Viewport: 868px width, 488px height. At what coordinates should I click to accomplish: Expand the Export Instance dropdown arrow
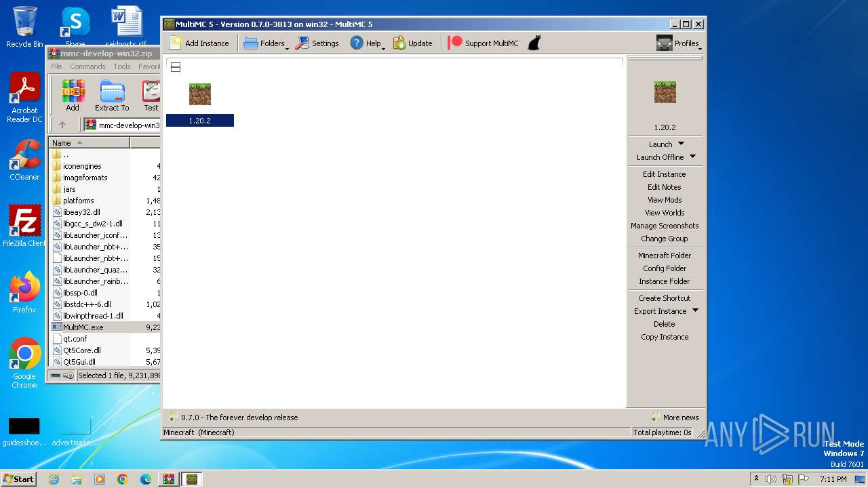point(695,310)
